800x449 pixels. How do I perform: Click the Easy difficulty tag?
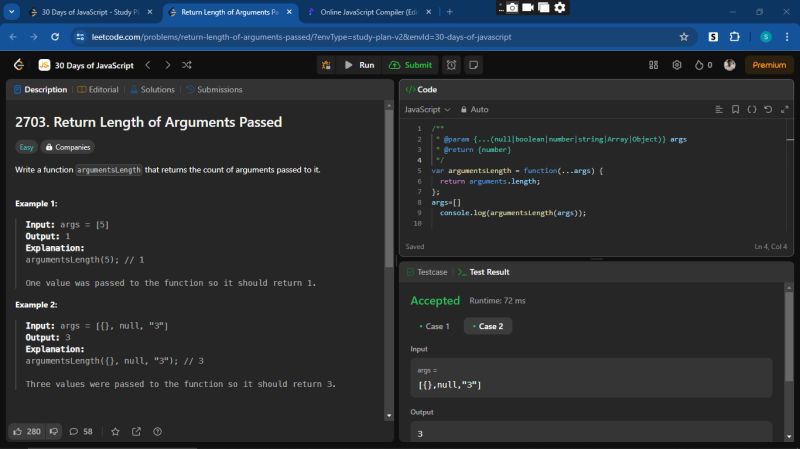coord(26,147)
